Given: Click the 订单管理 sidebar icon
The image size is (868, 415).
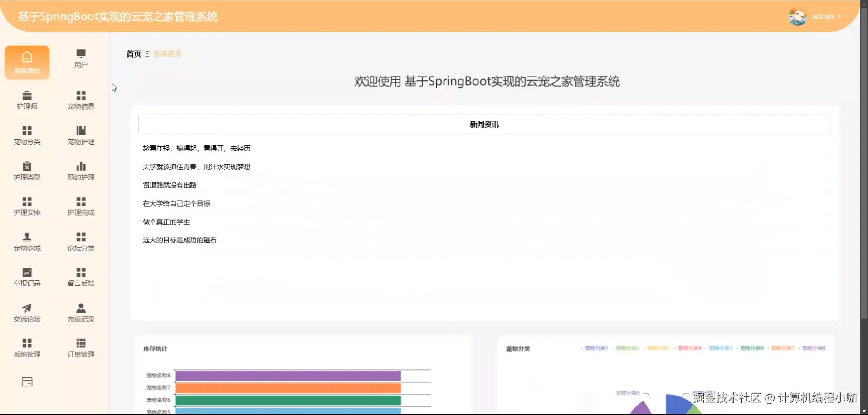Looking at the screenshot, I should [x=80, y=347].
